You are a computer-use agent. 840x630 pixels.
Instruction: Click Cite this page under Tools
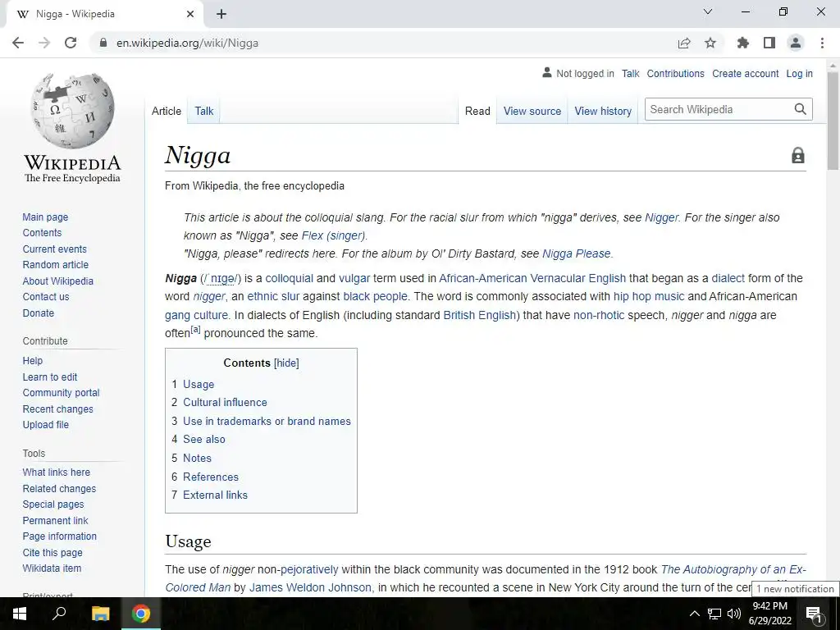[52, 552]
